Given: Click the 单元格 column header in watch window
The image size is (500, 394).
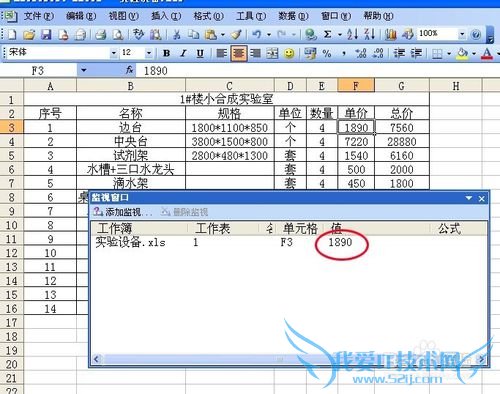Looking at the screenshot, I should (300, 228).
